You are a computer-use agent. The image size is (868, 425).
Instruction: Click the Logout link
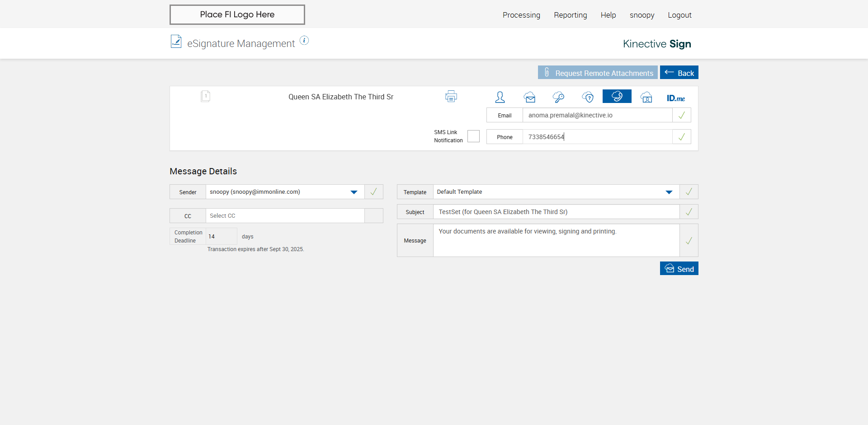(x=679, y=15)
